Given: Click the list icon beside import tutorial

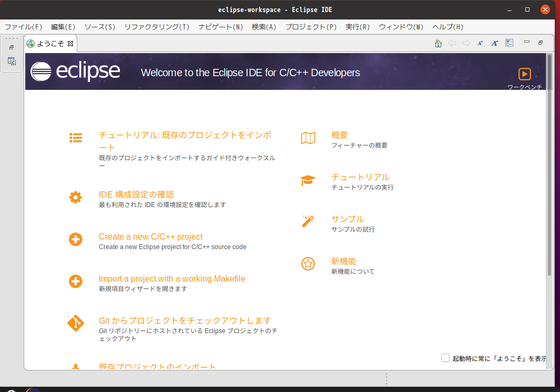Looking at the screenshot, I should (x=76, y=138).
